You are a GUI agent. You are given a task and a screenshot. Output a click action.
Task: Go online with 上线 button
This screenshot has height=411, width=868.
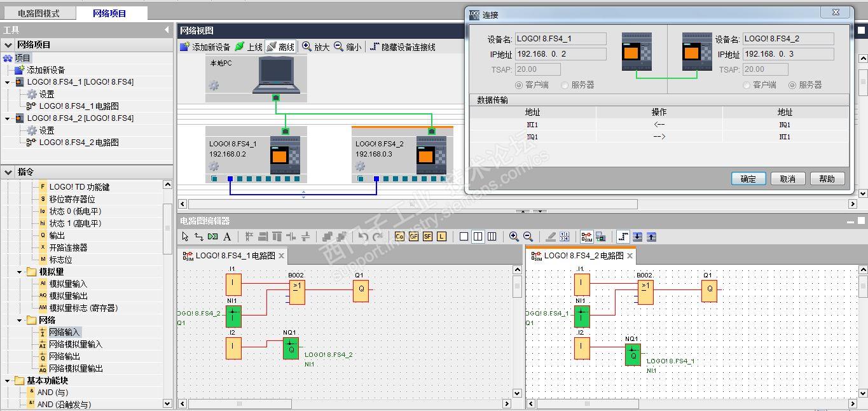(249, 46)
